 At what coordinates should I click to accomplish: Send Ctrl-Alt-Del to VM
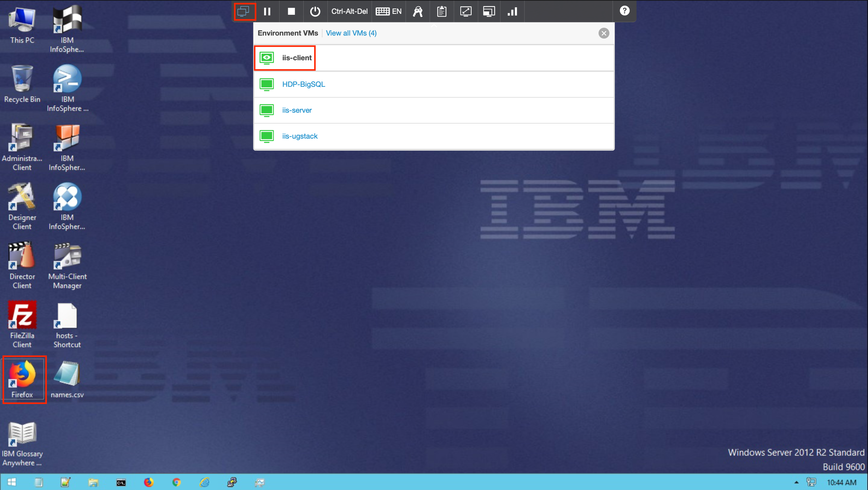click(349, 11)
